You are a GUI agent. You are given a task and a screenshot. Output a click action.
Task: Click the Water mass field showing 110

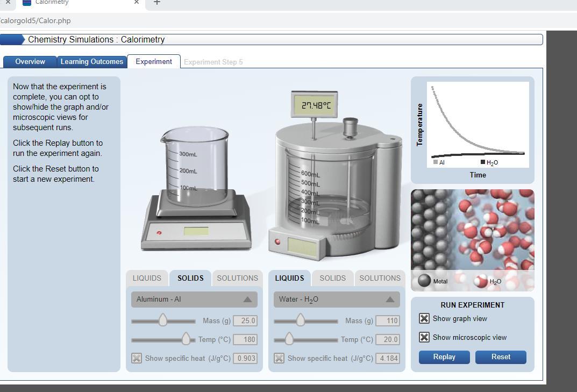388,320
